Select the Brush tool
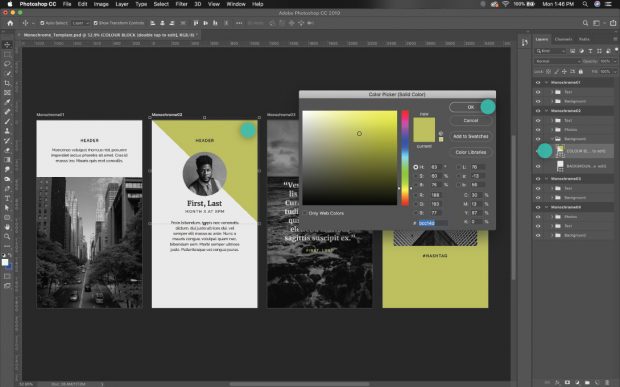 pos(7,121)
